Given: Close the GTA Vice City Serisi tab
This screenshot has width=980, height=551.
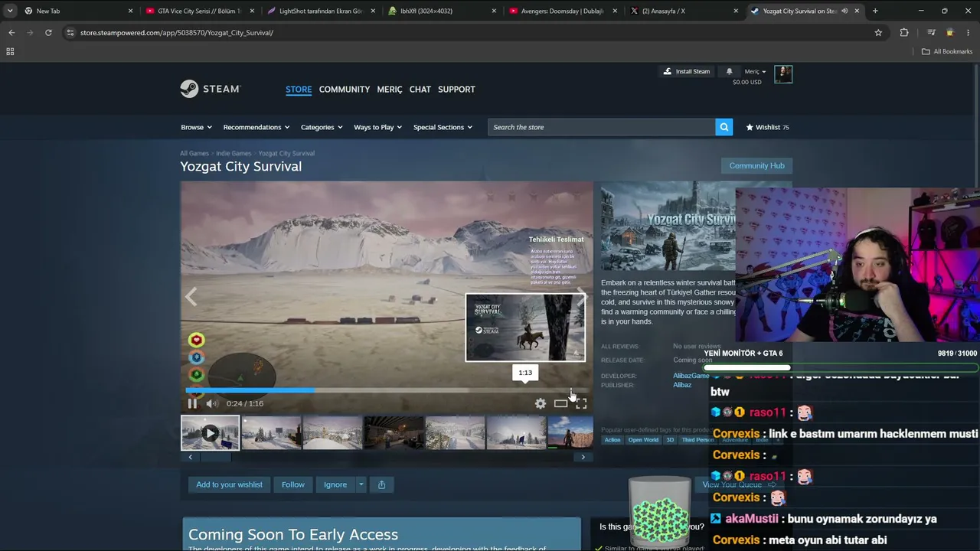Looking at the screenshot, I should (252, 11).
